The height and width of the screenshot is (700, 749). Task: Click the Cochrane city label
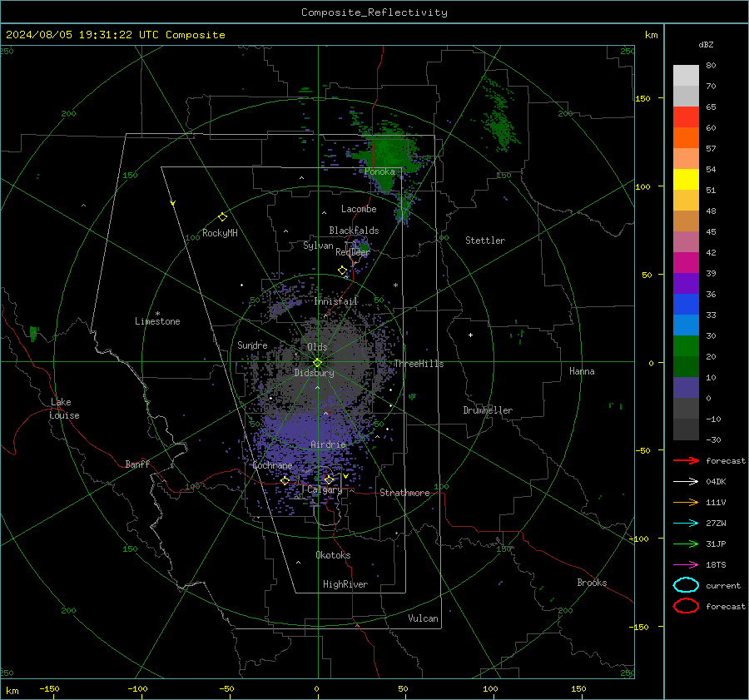(x=272, y=465)
